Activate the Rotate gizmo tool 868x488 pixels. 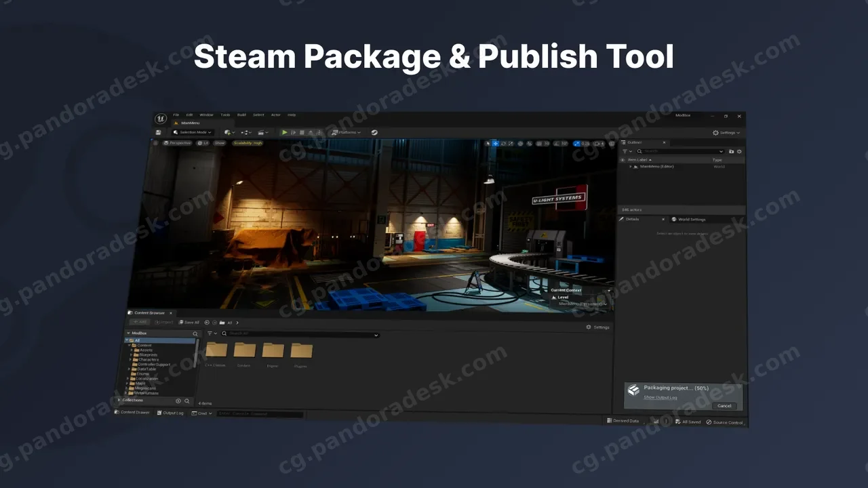[503, 144]
